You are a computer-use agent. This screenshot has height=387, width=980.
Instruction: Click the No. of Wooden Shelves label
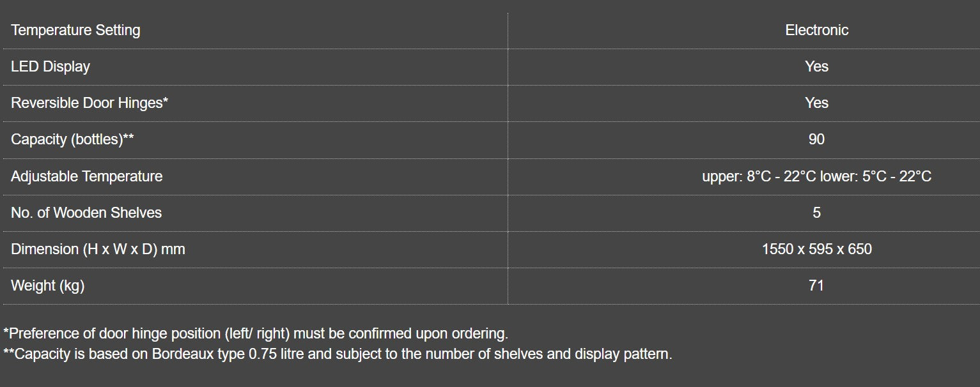pos(86,213)
